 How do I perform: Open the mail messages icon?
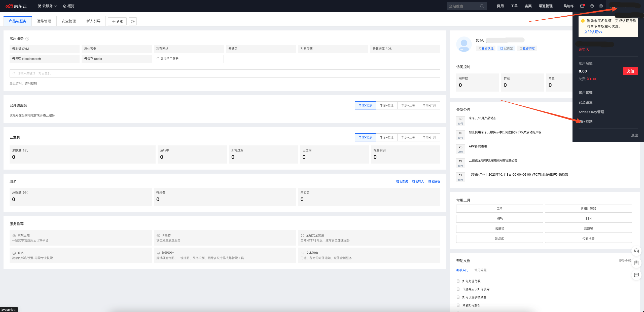(x=582, y=6)
